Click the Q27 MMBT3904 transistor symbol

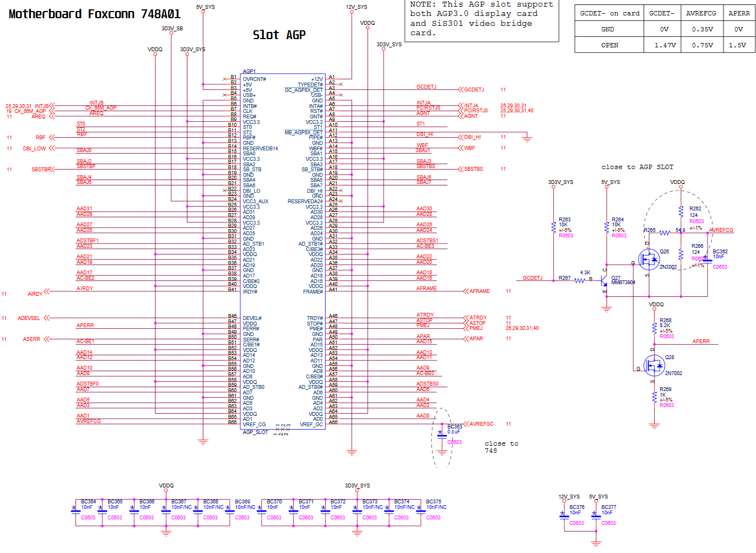604,280
